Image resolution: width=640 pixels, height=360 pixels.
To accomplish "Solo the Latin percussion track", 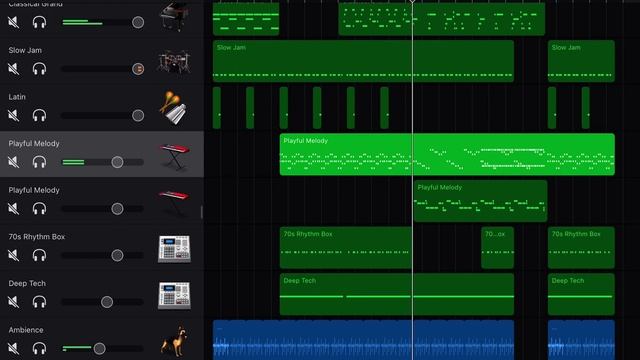I will 39,115.
